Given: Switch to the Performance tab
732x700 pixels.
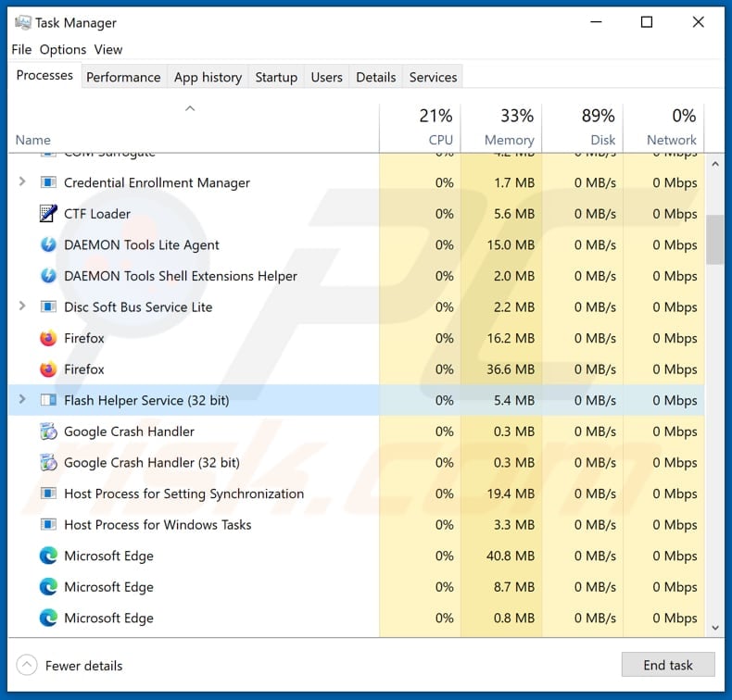Looking at the screenshot, I should click(123, 77).
